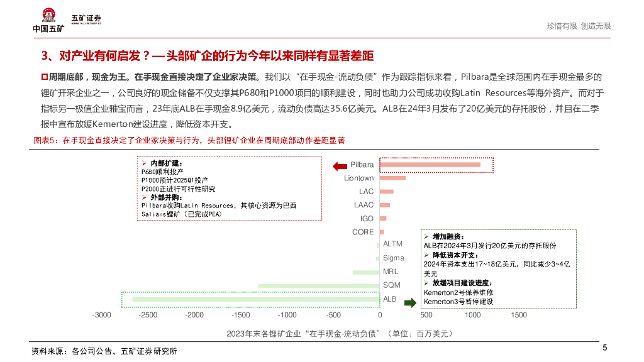
Task: Click the 降低资本开支 heading
Action: pyautogui.click(x=455, y=255)
